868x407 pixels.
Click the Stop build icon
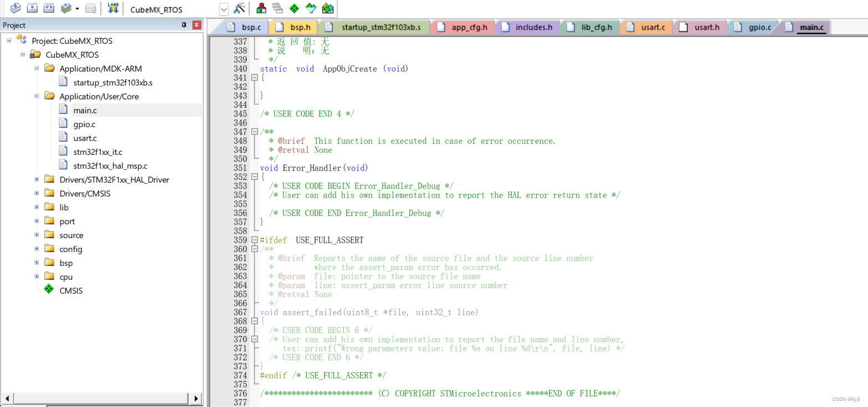pyautogui.click(x=91, y=8)
